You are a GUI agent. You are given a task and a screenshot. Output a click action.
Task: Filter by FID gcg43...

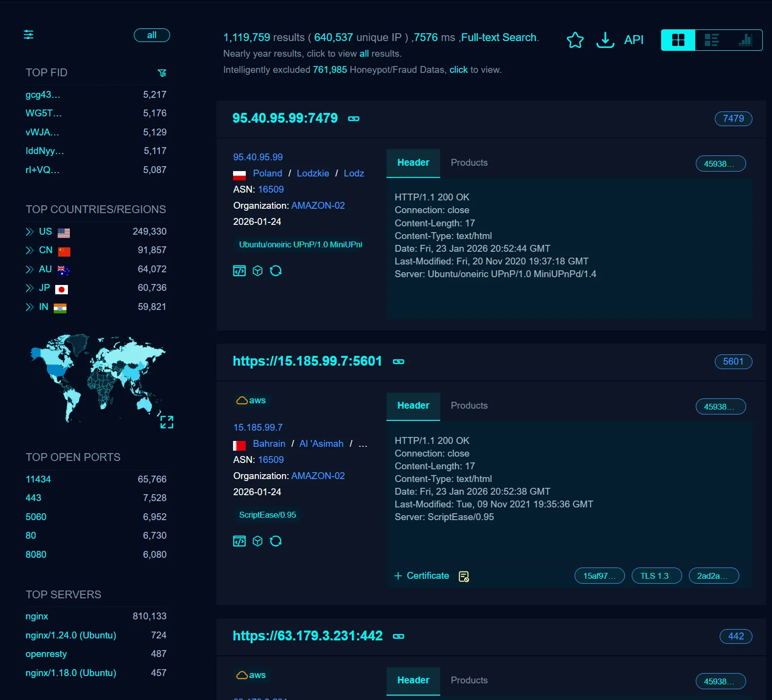[43, 95]
